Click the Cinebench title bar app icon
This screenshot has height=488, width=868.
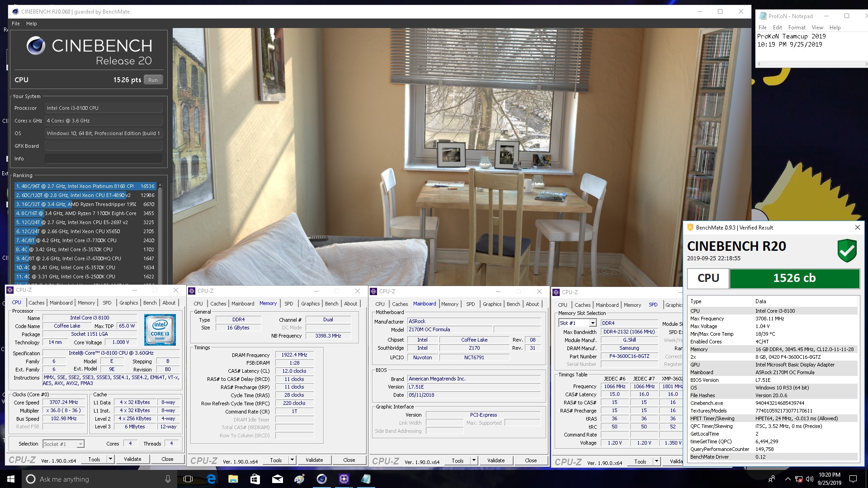point(15,11)
